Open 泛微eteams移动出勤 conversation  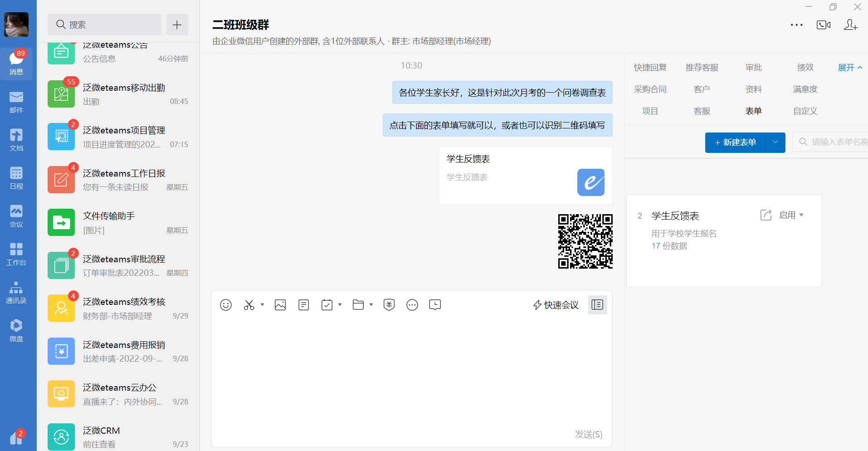pos(118,94)
